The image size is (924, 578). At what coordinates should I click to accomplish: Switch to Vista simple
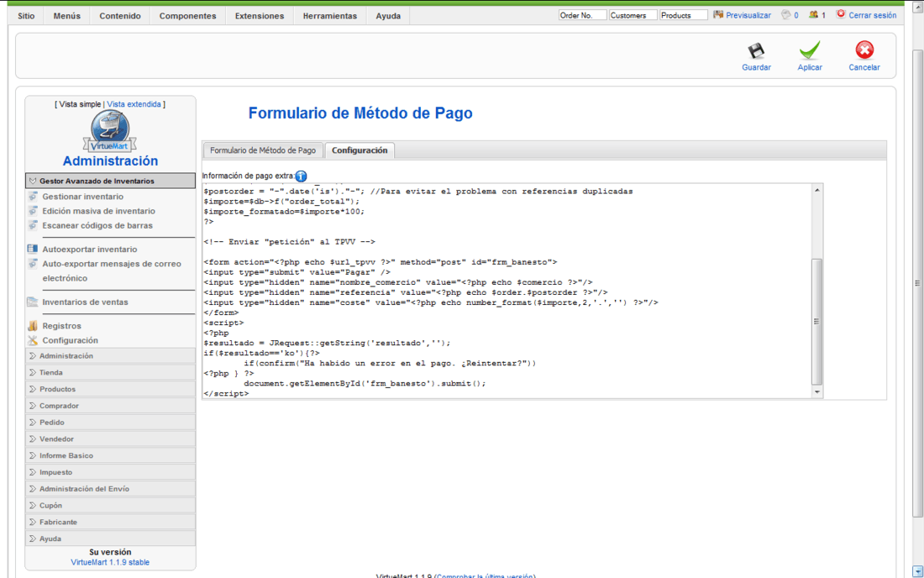[80, 104]
